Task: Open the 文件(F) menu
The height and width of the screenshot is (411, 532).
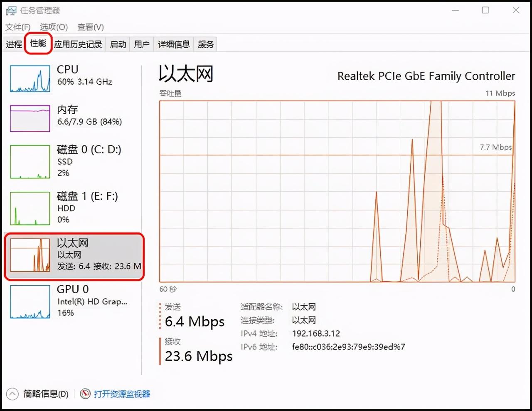Action: (x=17, y=27)
